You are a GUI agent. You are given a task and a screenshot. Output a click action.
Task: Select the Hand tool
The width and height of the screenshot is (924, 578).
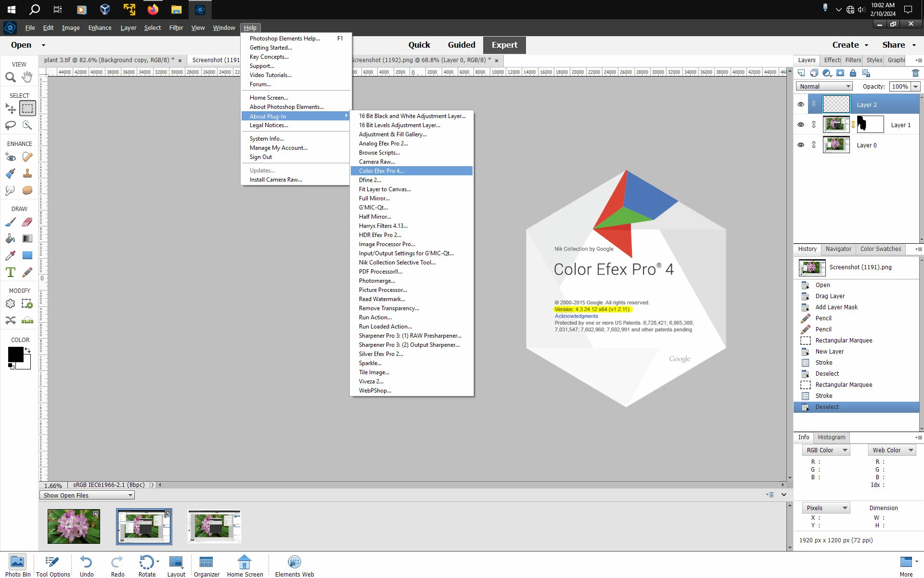27,77
